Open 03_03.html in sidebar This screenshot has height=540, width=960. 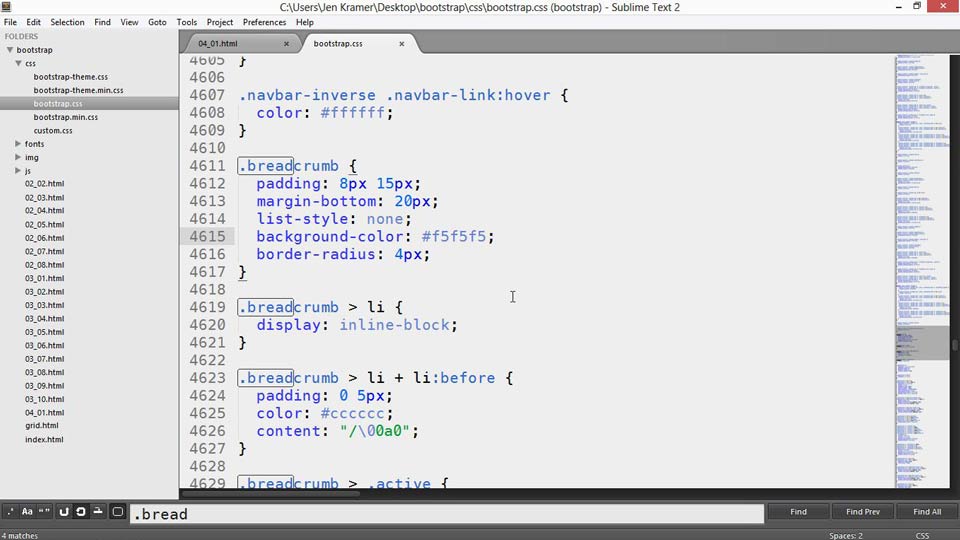pos(44,306)
